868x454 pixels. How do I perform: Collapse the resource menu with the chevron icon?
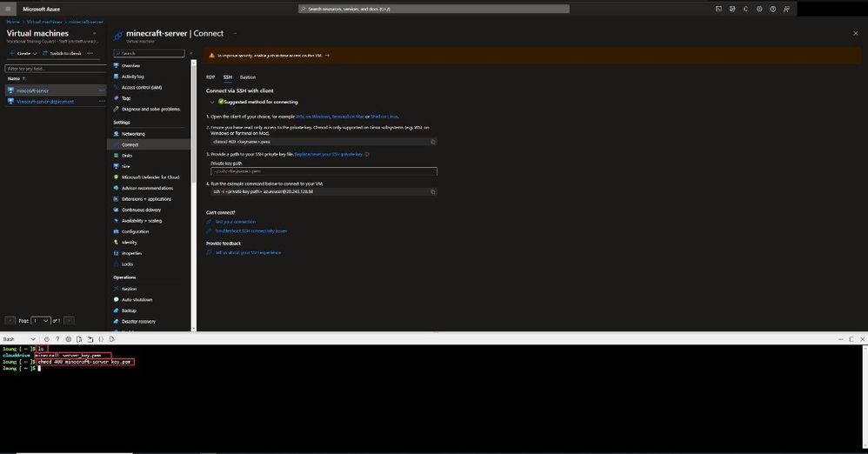point(191,53)
